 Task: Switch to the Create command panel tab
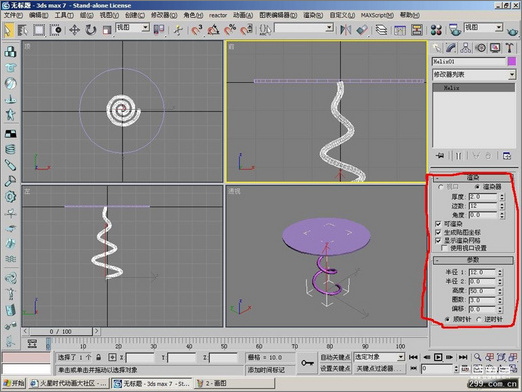tap(436, 49)
